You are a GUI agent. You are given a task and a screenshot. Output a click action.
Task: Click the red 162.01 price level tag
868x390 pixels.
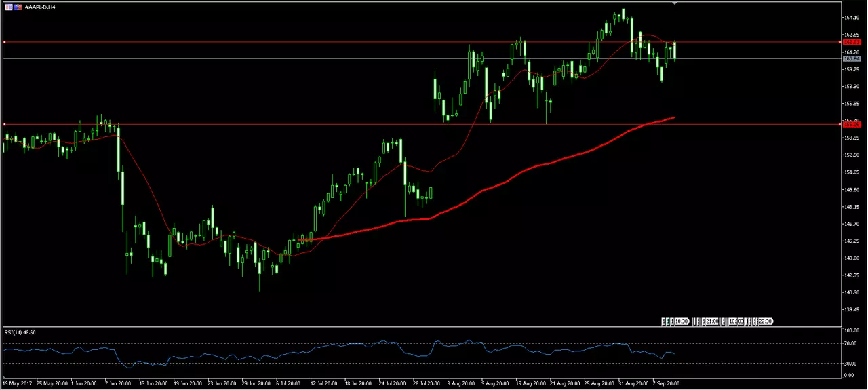851,42
